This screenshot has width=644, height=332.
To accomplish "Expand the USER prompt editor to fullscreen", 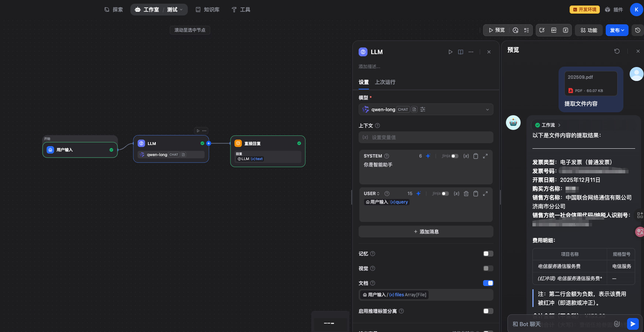I will [x=485, y=194].
